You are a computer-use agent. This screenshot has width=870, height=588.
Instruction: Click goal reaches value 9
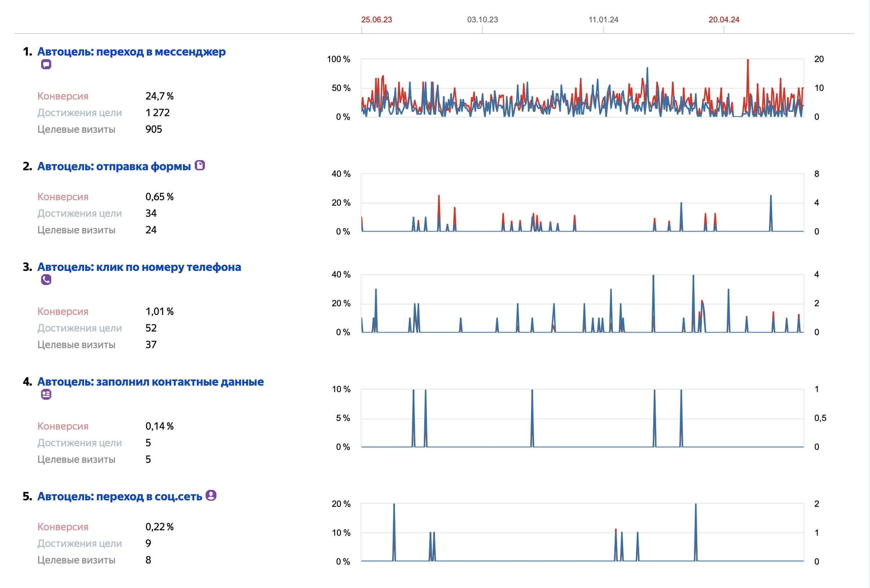coord(148,543)
